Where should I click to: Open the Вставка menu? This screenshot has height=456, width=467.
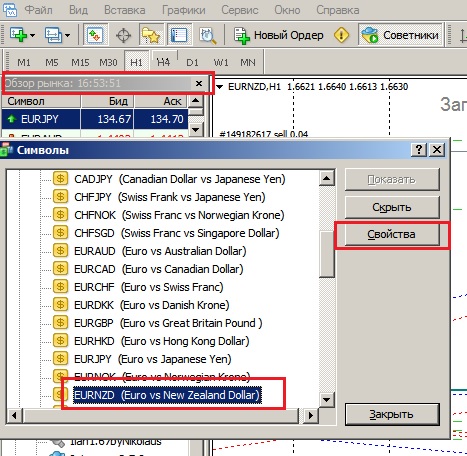coord(125,10)
